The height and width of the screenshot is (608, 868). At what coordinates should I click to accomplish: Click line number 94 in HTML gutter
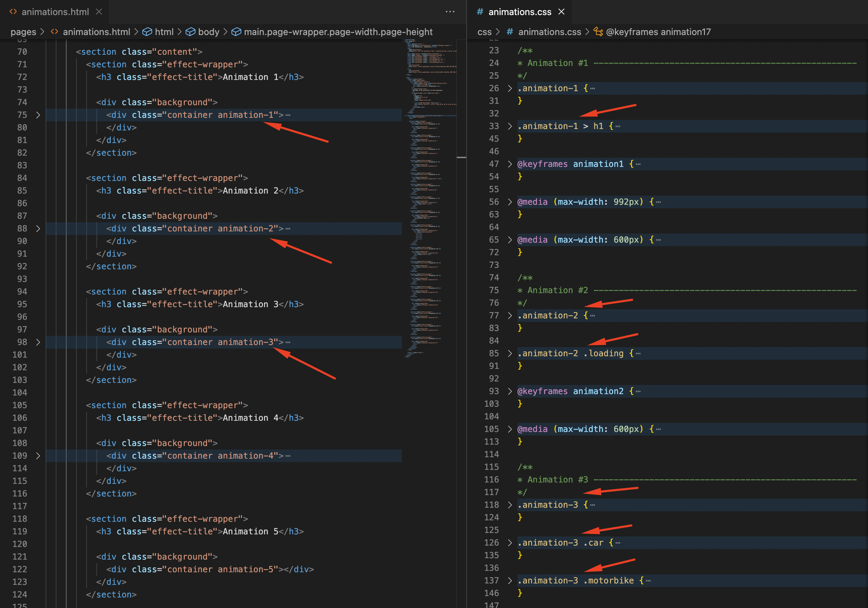[22, 291]
